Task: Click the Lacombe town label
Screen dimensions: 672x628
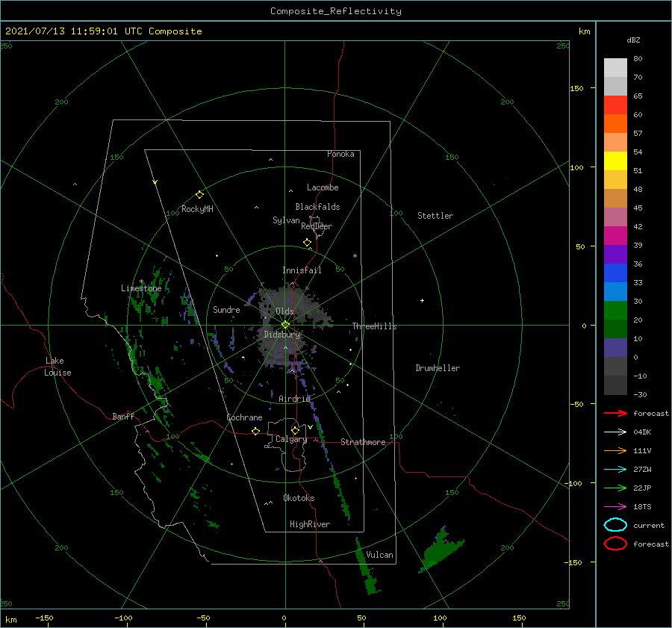Action: pos(323,187)
